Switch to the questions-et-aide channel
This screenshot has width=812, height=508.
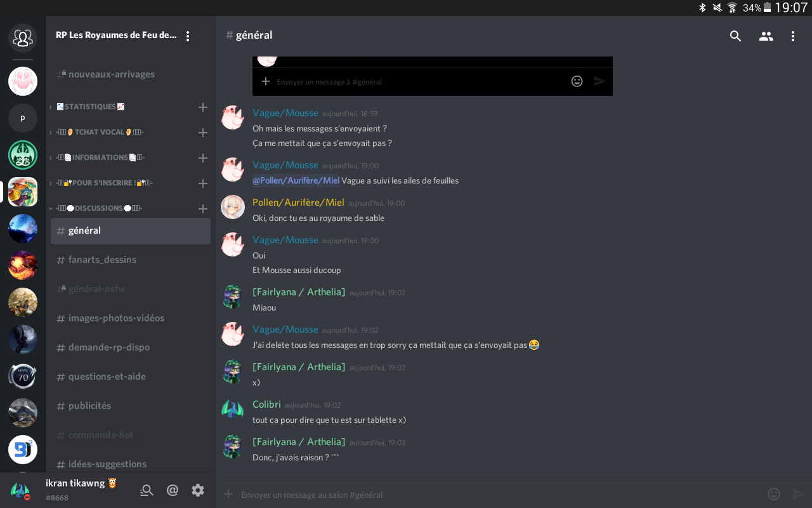107,377
